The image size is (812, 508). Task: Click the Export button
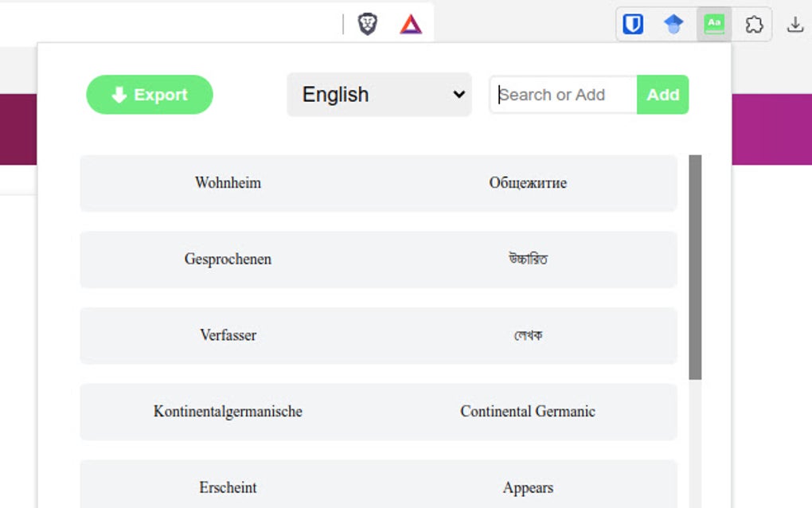point(149,94)
